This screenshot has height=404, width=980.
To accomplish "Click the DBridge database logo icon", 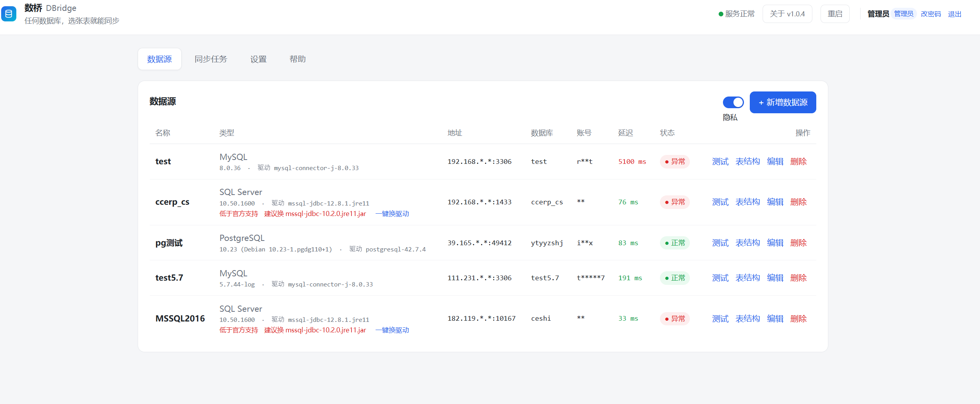I will click(9, 14).
